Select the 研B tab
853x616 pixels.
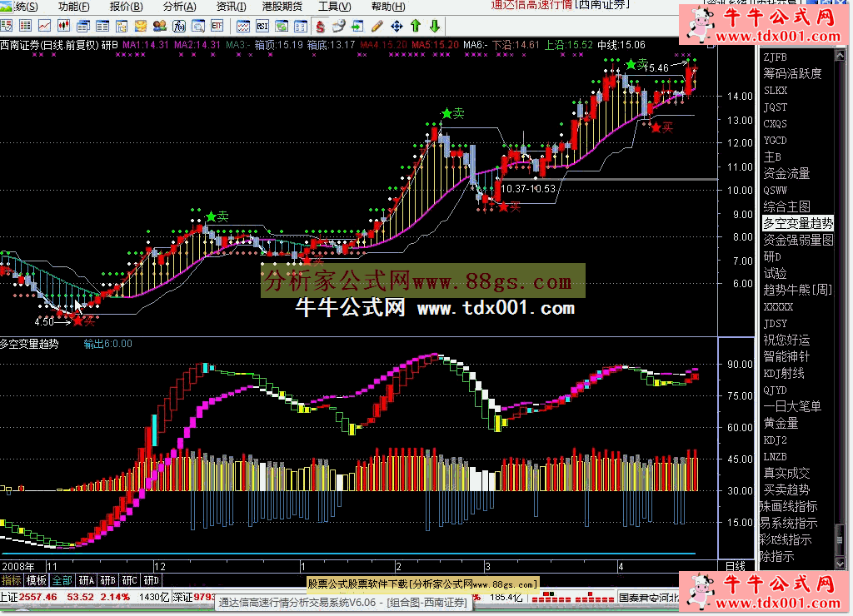click(x=107, y=581)
